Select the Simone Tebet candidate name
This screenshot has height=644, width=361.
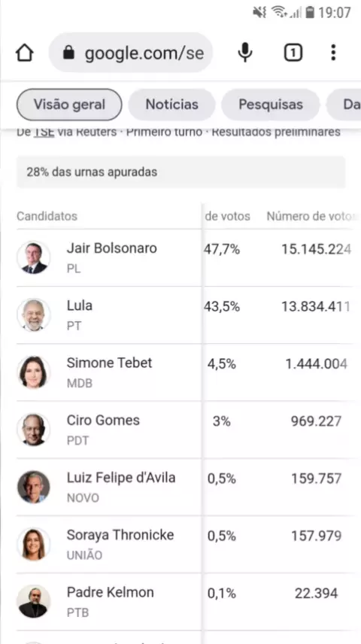109,363
